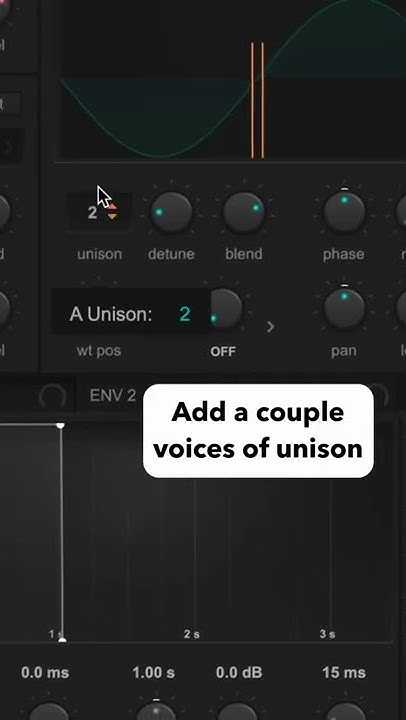The image size is (406, 720).
Task: Click the 1.00 s envelope value
Action: click(153, 673)
